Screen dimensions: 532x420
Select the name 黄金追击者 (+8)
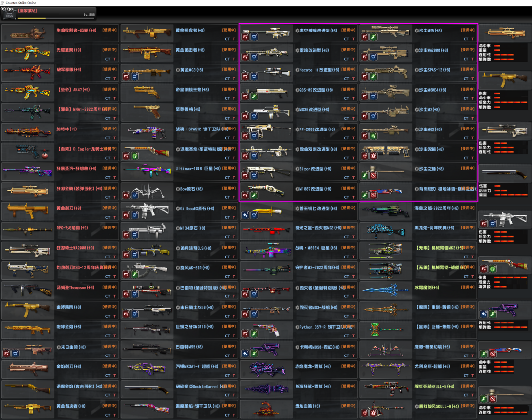pos(190,50)
